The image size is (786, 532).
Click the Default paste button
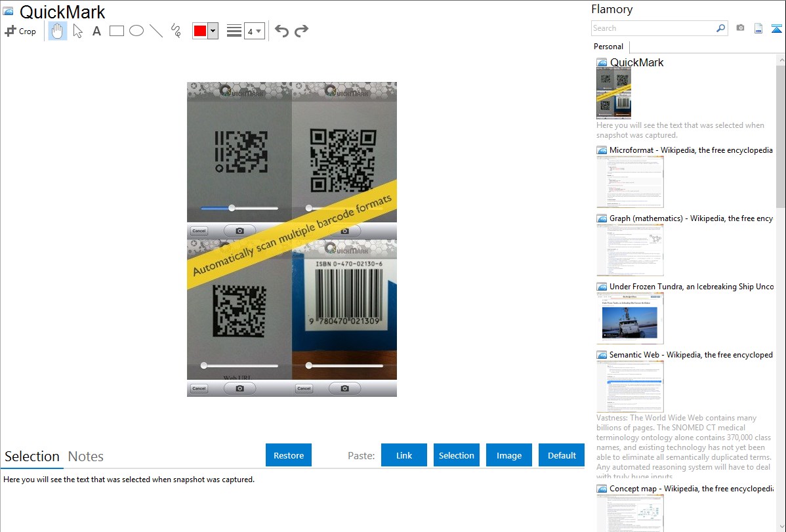[562, 455]
